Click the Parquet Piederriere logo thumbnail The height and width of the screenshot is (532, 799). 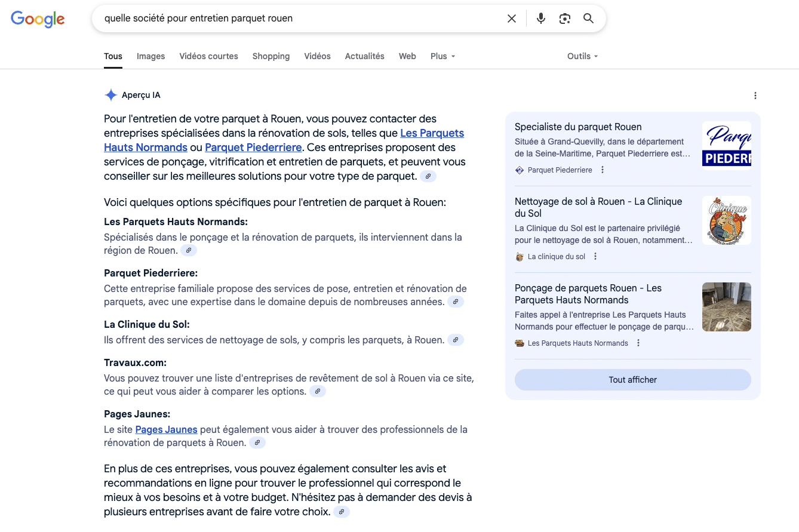click(727, 144)
